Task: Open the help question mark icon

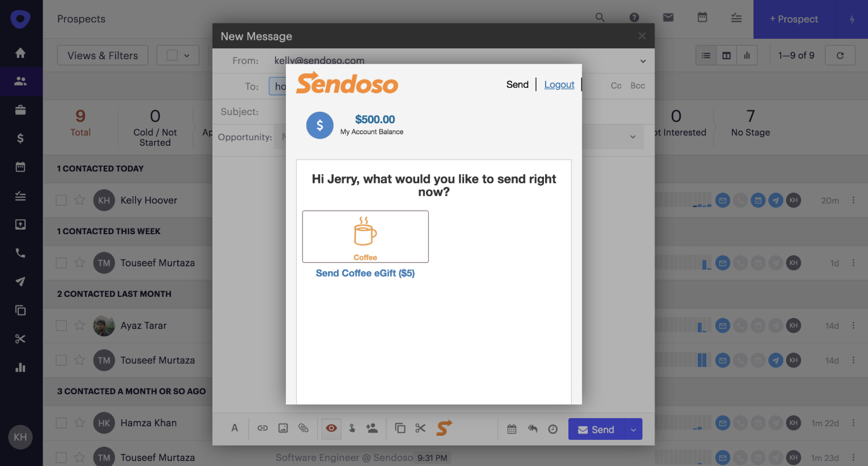Action: click(634, 18)
